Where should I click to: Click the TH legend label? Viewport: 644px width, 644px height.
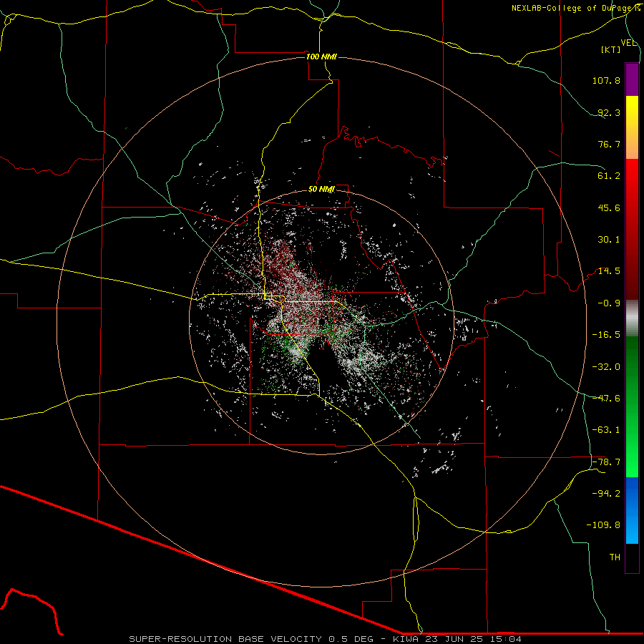[x=615, y=557]
